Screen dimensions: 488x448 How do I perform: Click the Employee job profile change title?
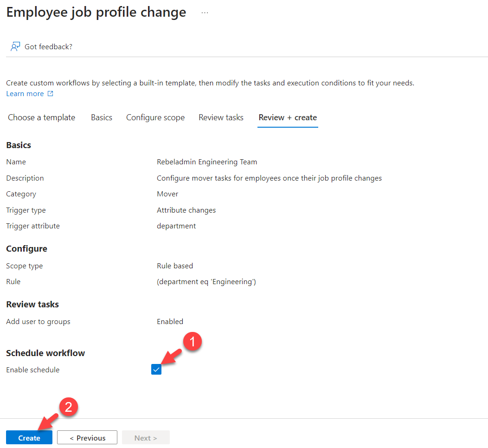click(96, 12)
